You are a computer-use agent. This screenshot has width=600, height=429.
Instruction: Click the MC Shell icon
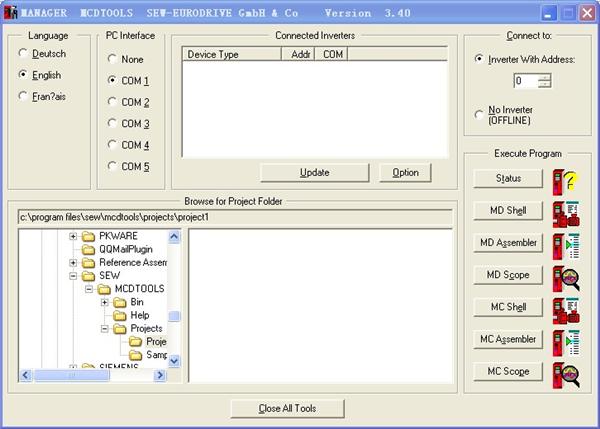tap(566, 311)
